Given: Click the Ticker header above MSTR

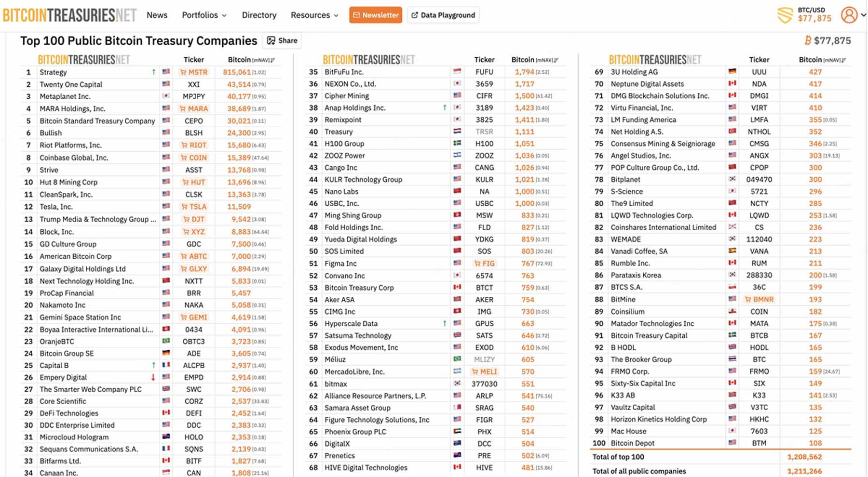Looking at the screenshot, I should click(194, 60).
